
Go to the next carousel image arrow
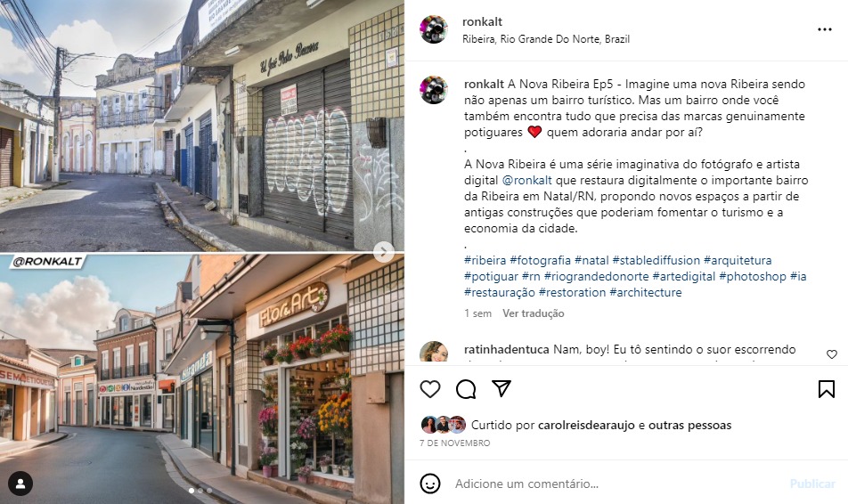click(383, 251)
